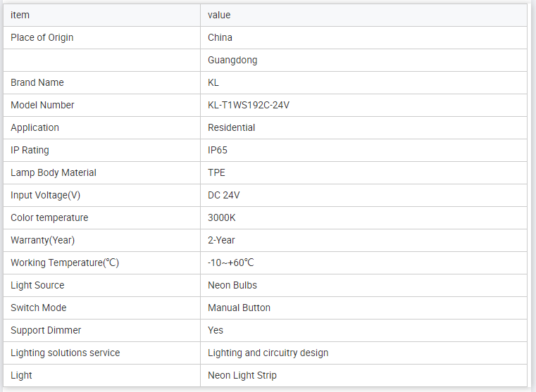536x392 pixels.
Task: Click the 'KL' brand value
Action: pyautogui.click(x=213, y=82)
